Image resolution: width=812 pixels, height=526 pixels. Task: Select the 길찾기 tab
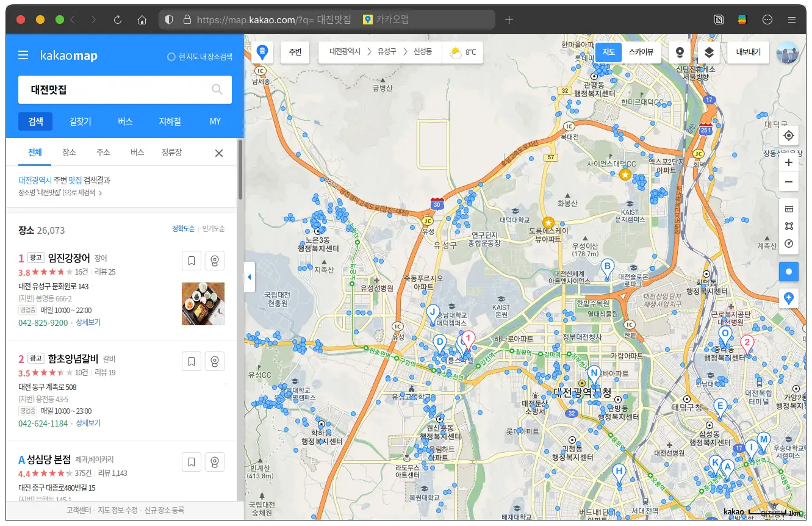coord(81,121)
